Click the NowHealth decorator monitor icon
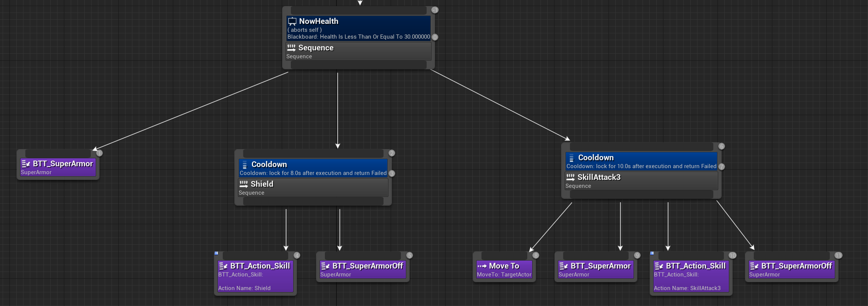The width and height of the screenshot is (868, 306). [292, 22]
